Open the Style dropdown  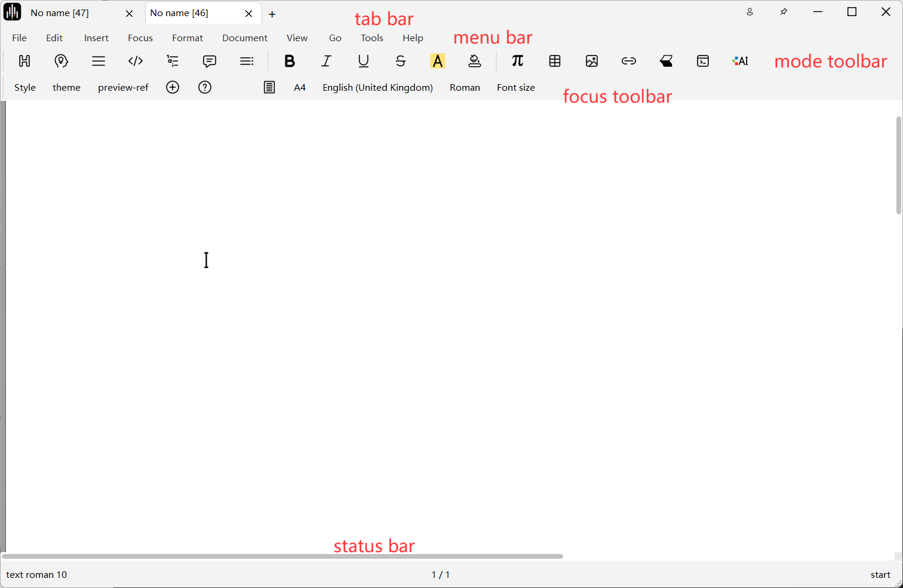25,87
